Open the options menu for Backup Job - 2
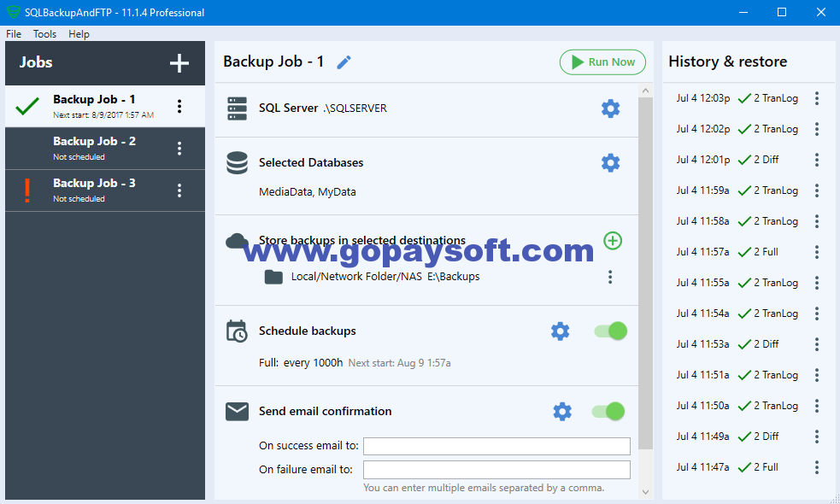840x504 pixels. click(179, 149)
